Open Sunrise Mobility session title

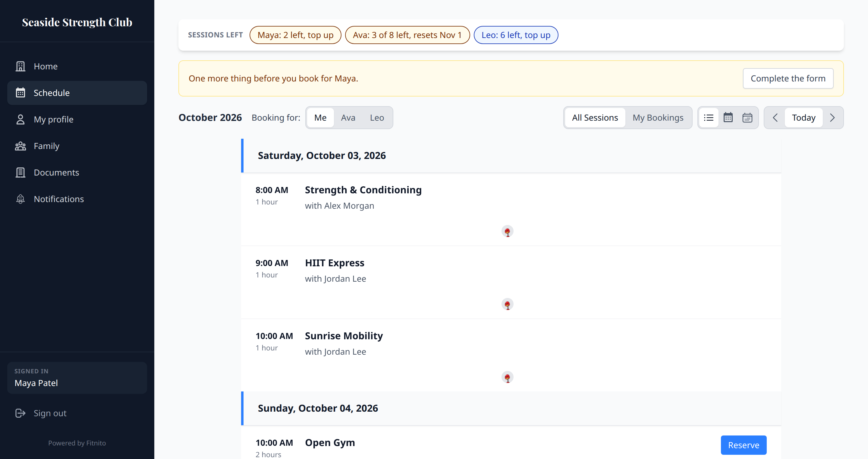click(344, 336)
